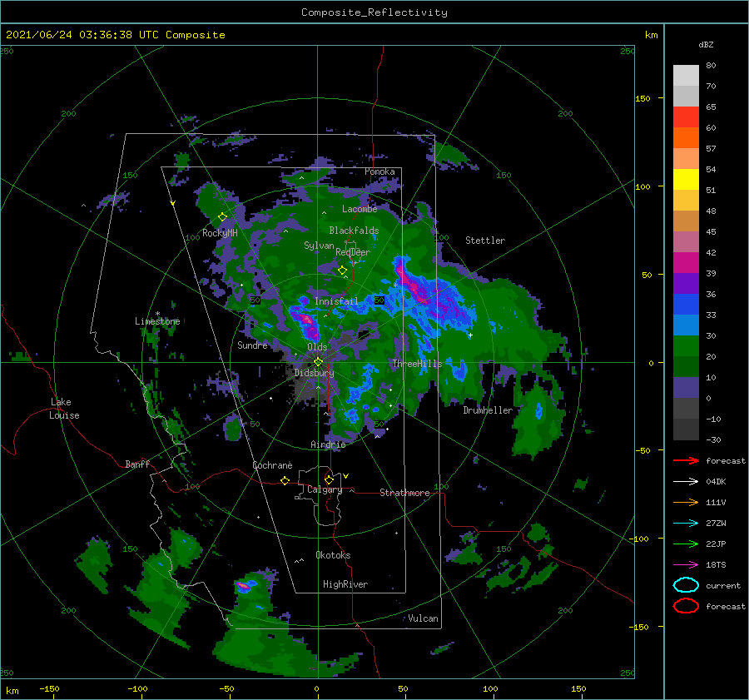Select the green 22JP arrow symbol
Screen dimensions: 749x700
686,544
